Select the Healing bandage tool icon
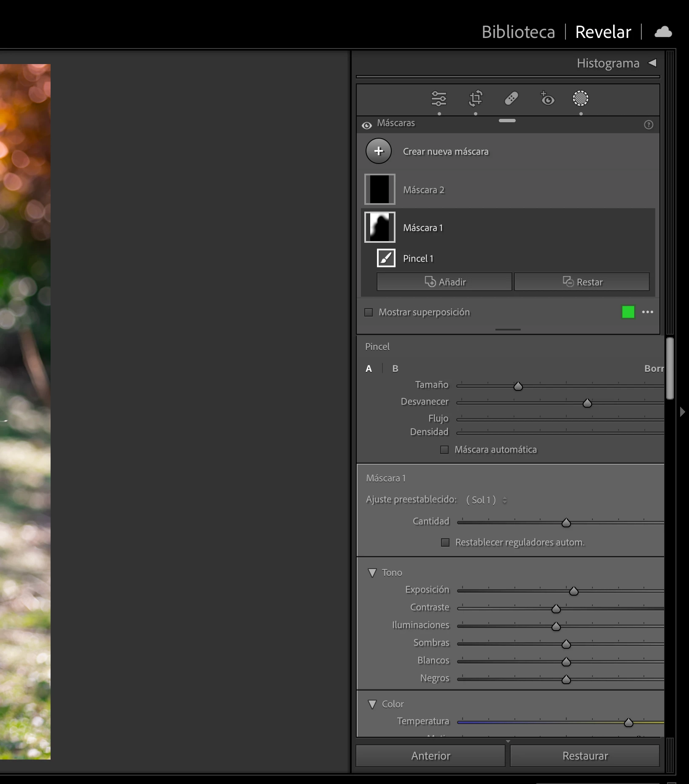689x784 pixels. click(511, 99)
